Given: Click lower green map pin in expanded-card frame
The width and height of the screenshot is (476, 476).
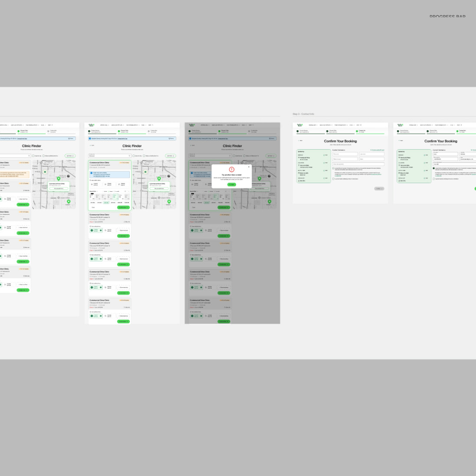Looking at the screenshot, I should pos(169,202).
